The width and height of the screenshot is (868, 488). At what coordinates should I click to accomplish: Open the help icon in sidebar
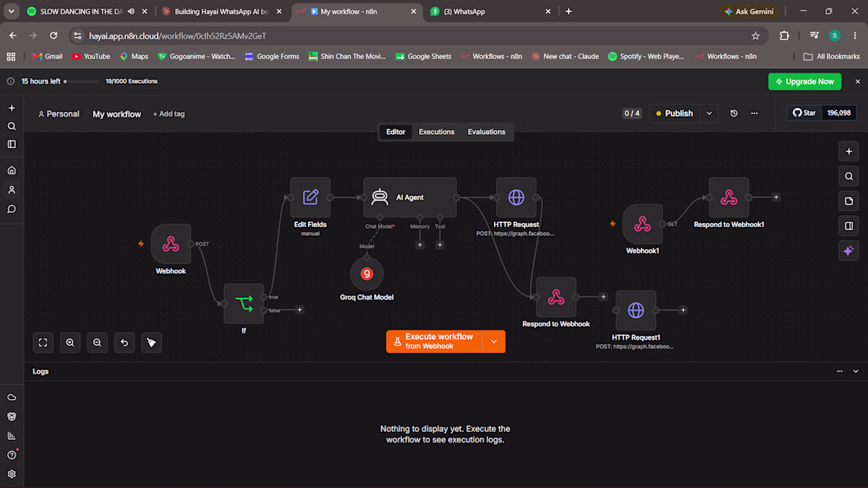tap(12, 455)
